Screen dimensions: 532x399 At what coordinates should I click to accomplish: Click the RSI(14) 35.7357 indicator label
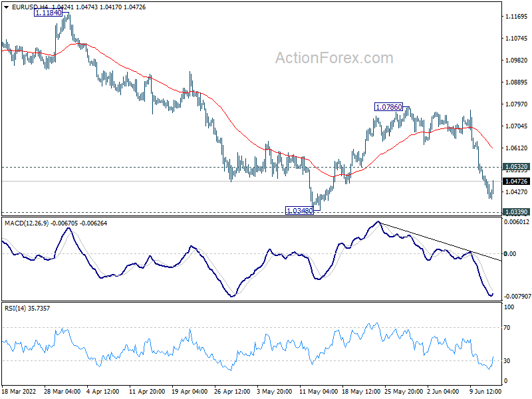tap(27, 309)
